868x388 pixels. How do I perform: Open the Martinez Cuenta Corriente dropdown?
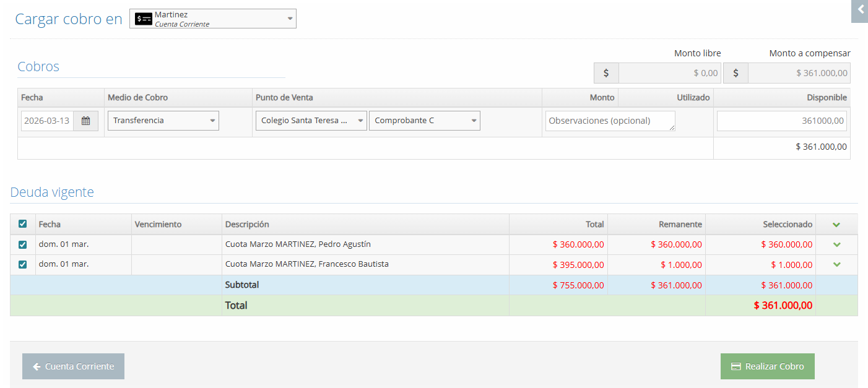coord(213,19)
